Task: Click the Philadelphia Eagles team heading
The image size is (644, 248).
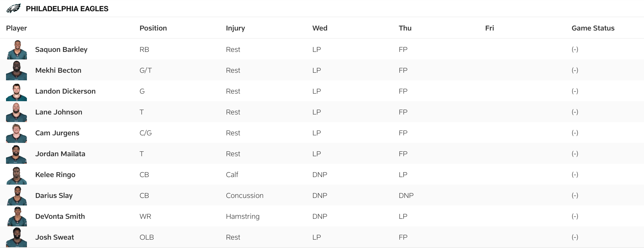Action: point(67,9)
